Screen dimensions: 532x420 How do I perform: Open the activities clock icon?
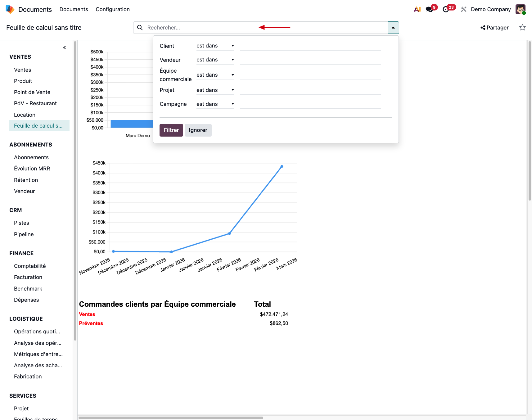click(446, 9)
